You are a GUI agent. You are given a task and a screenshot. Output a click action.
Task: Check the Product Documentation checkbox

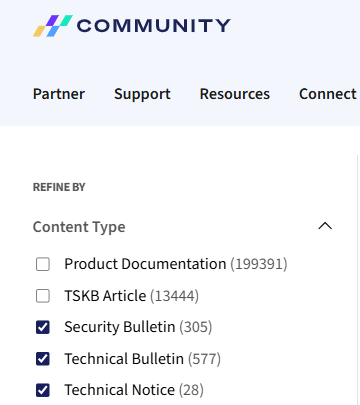click(43, 264)
